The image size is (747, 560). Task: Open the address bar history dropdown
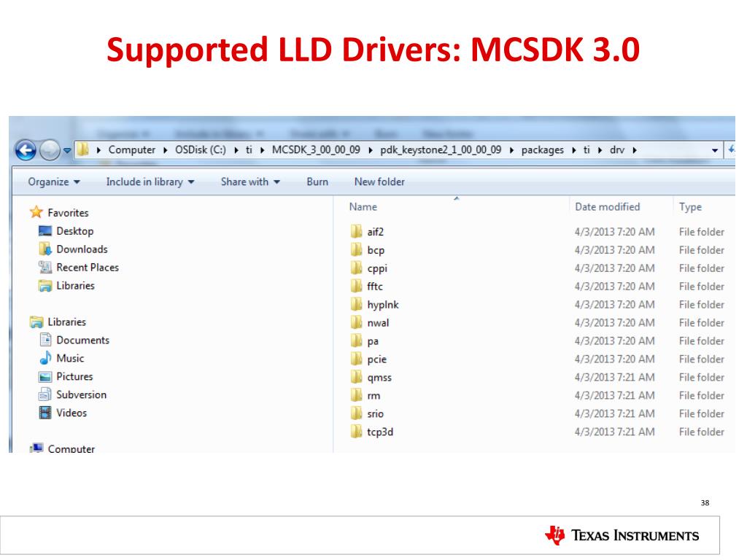715,150
